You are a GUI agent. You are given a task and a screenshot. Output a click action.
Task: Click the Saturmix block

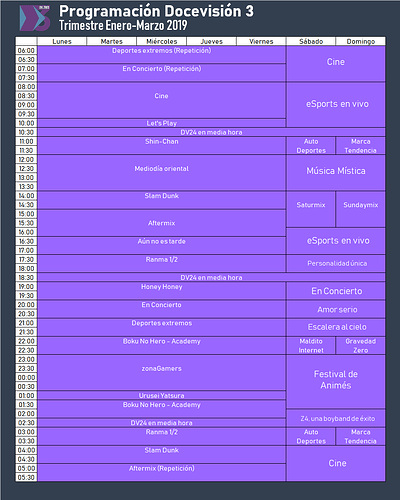click(311, 209)
